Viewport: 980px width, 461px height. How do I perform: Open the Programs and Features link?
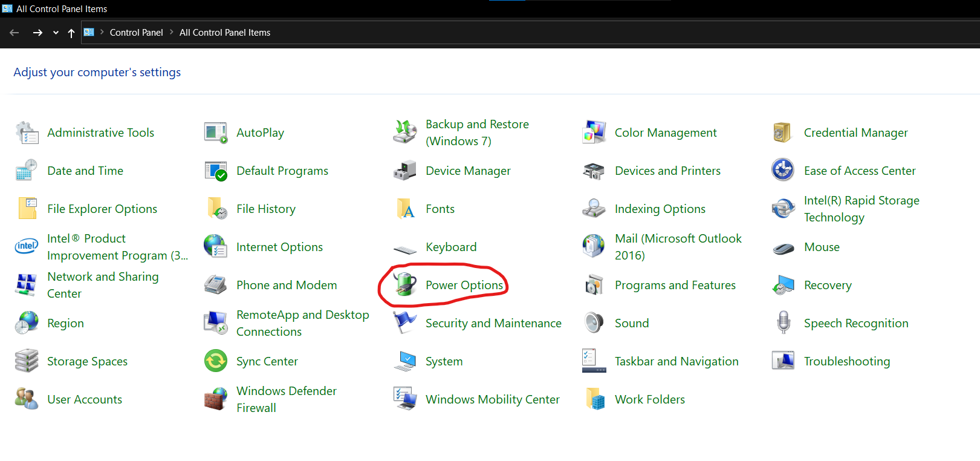(675, 285)
